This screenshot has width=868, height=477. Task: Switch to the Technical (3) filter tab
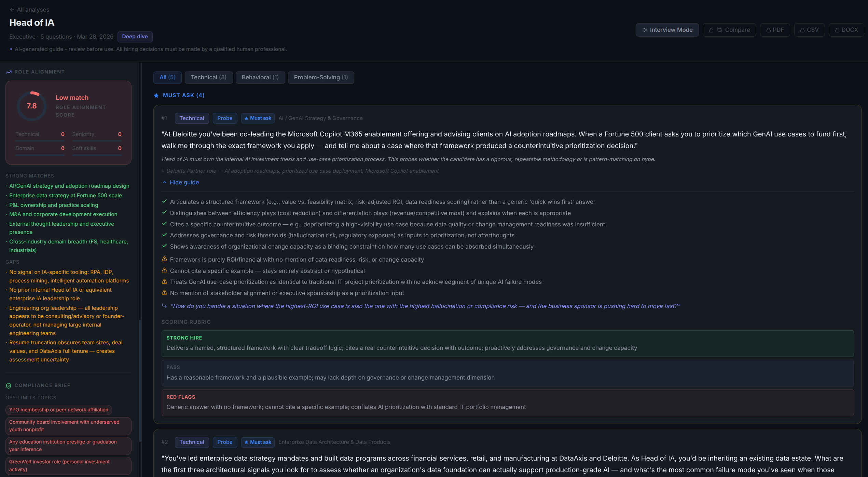coord(208,78)
